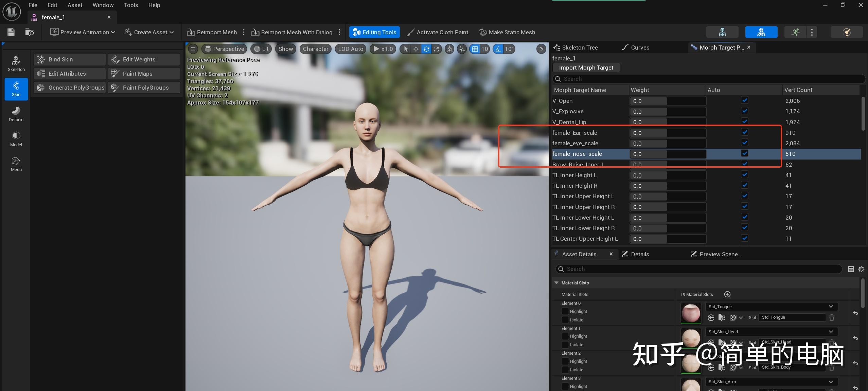Screen dimensions: 868x391
Task: Open the Asset menu
Action: point(75,5)
